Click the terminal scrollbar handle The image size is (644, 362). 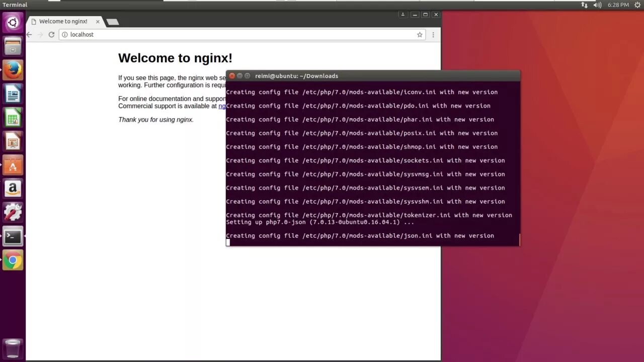point(519,240)
